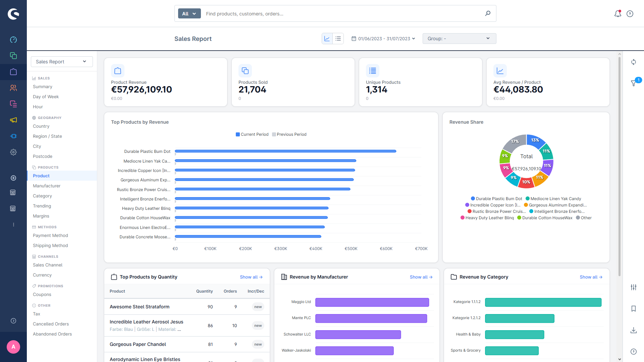Switch to list view

click(338, 39)
